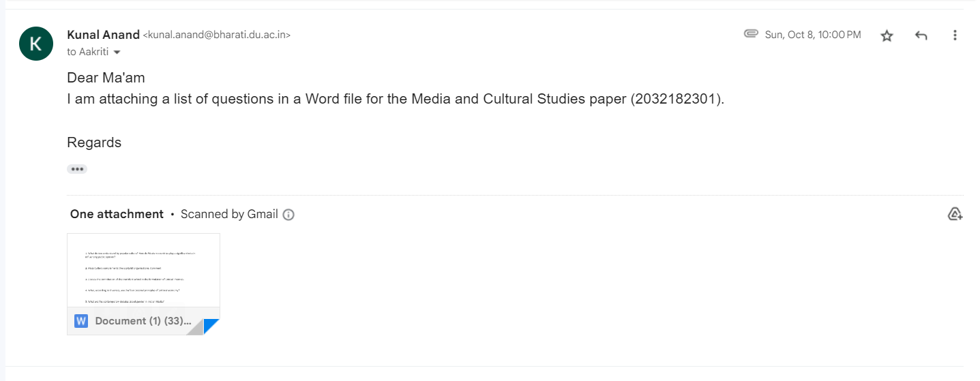The width and height of the screenshot is (980, 381).
Task: Click the Reply arrow icon
Action: [x=921, y=35]
